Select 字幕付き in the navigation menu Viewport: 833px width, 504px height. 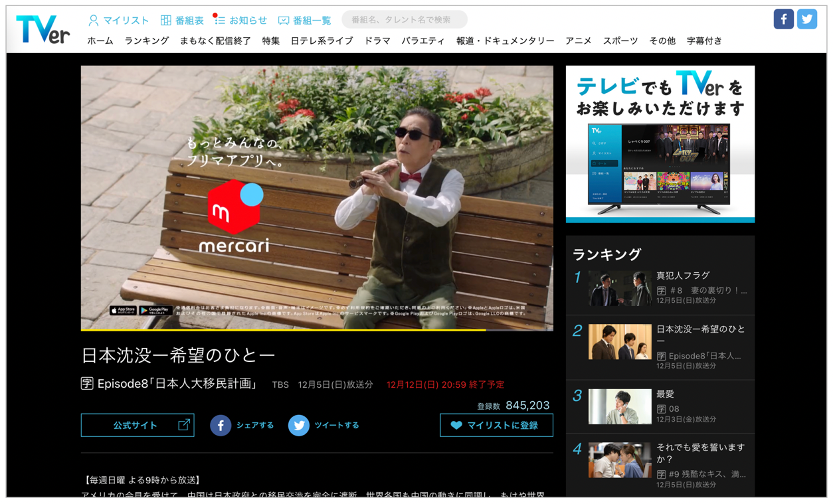[x=704, y=41]
